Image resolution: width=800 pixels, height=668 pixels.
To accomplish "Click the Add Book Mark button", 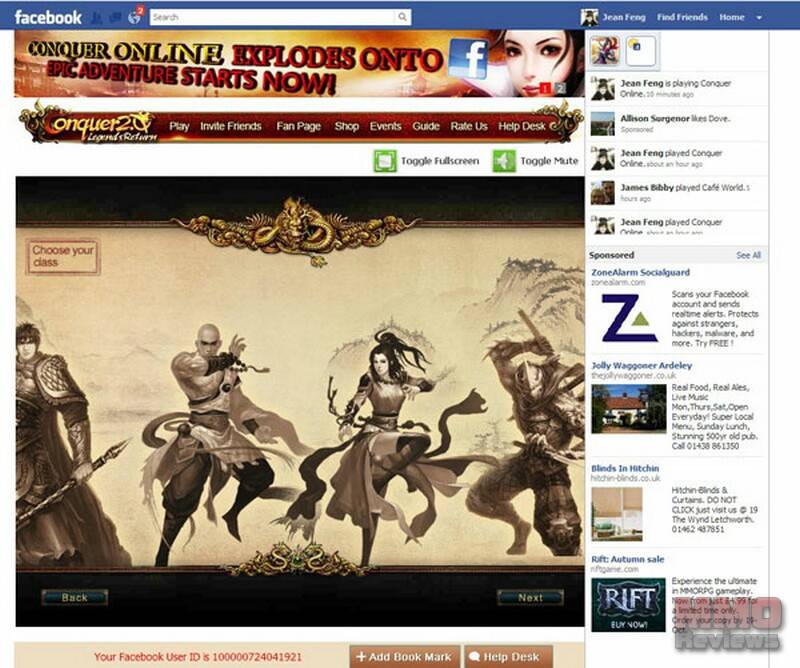I will point(405,657).
